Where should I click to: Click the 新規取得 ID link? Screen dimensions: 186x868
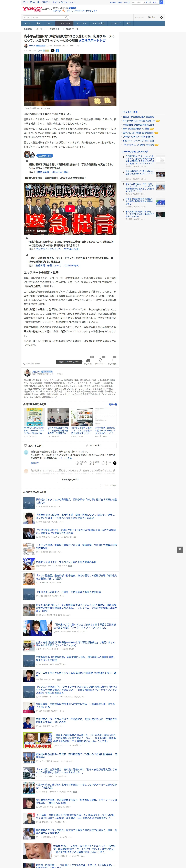click(72, 8)
